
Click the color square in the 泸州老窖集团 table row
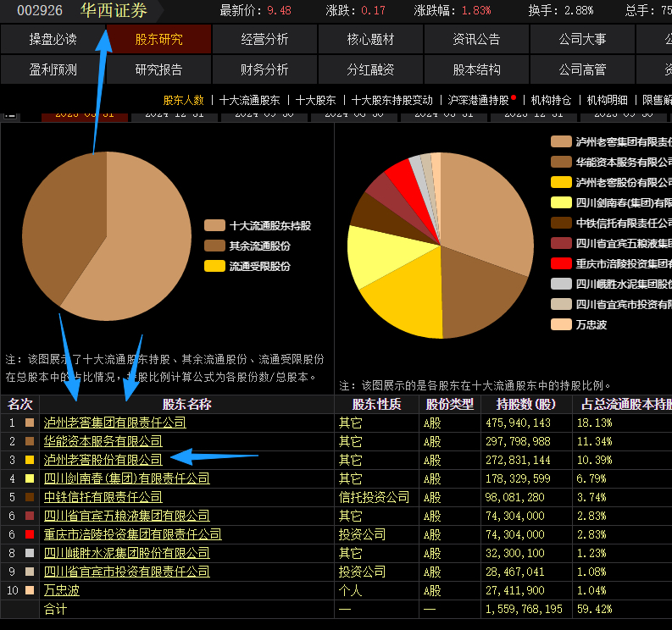pos(30,423)
